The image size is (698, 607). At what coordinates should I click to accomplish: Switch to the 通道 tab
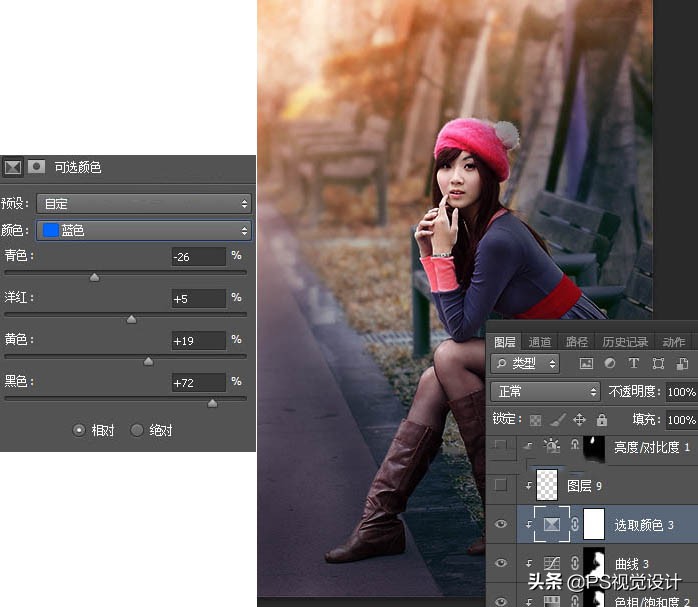click(x=540, y=342)
